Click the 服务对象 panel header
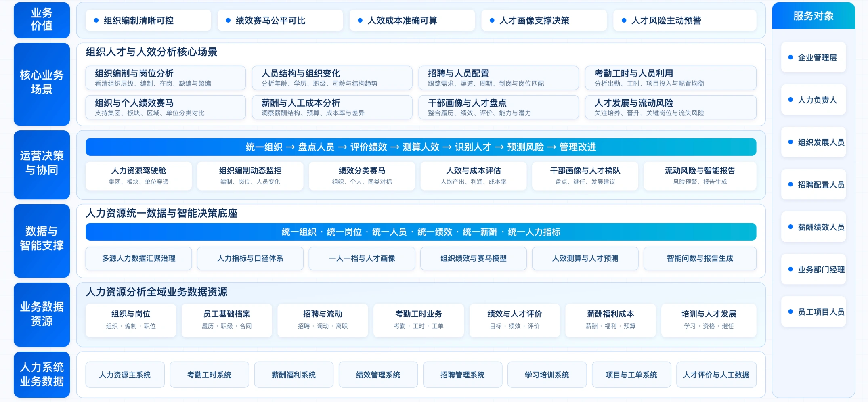This screenshot has width=868, height=402. tap(813, 16)
